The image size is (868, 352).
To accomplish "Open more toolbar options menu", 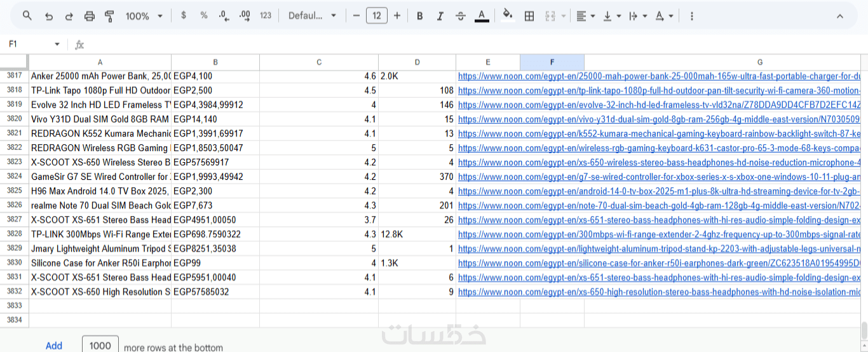I will click(691, 16).
